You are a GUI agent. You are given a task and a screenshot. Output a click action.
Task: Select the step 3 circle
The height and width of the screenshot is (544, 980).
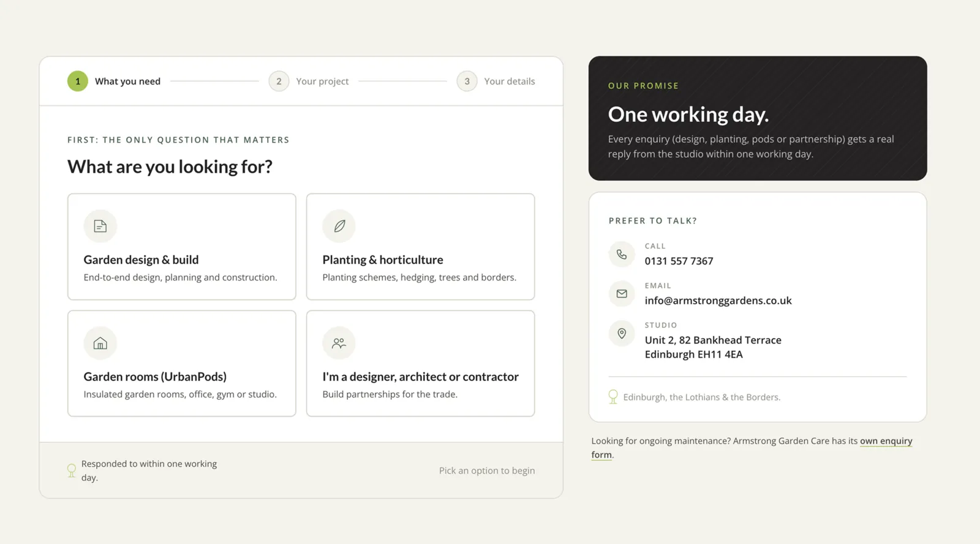467,81
